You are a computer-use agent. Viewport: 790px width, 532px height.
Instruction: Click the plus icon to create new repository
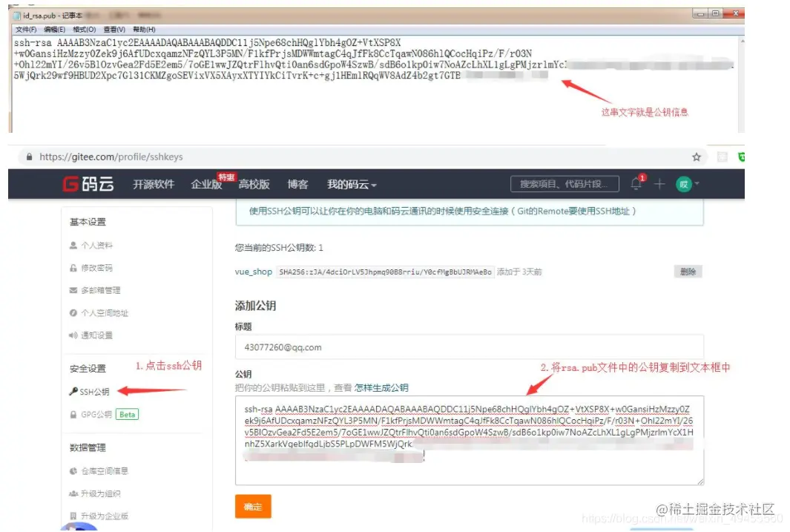point(659,184)
